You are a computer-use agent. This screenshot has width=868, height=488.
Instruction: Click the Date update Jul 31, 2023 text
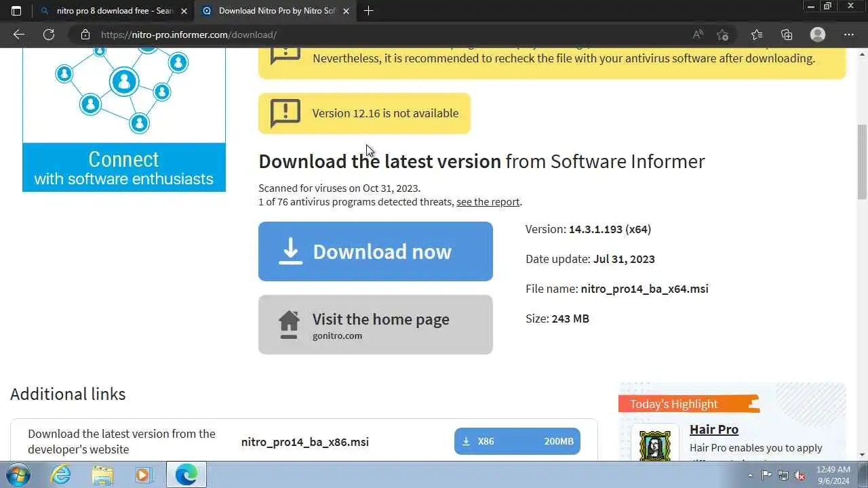[590, 259]
